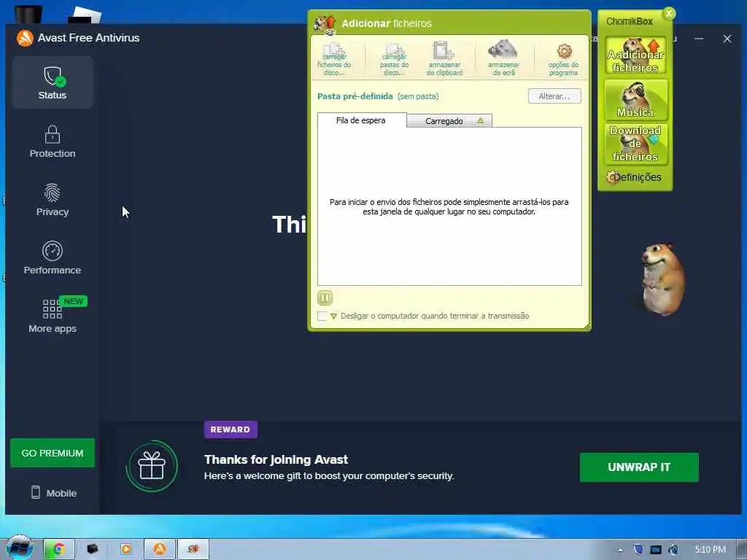The height and width of the screenshot is (560, 747).
Task: Click the REWARD badge label
Action: click(x=231, y=429)
